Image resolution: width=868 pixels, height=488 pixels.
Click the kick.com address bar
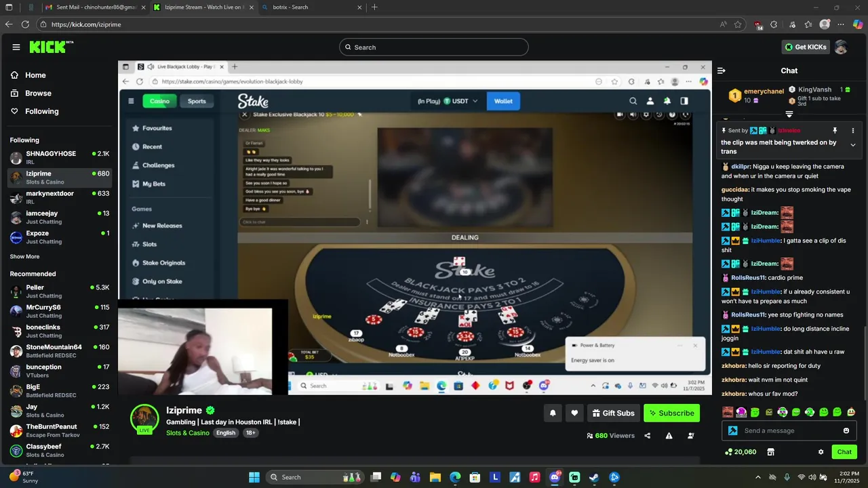(380, 24)
